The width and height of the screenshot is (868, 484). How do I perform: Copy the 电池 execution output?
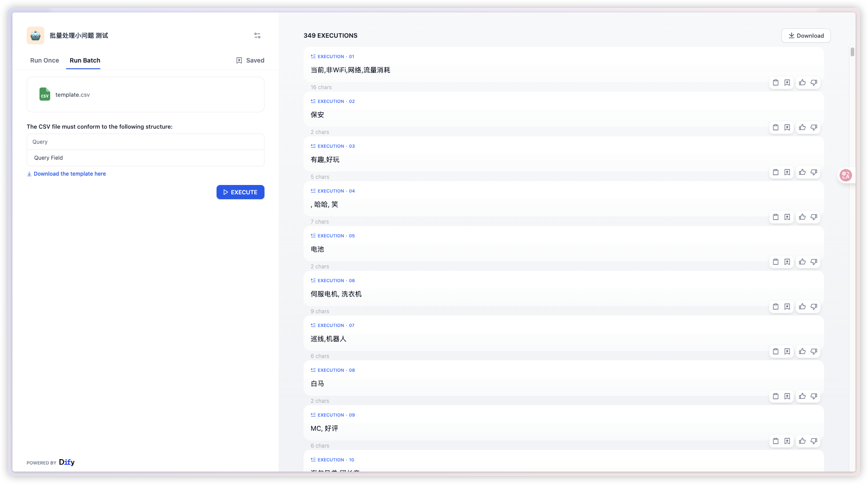776,262
